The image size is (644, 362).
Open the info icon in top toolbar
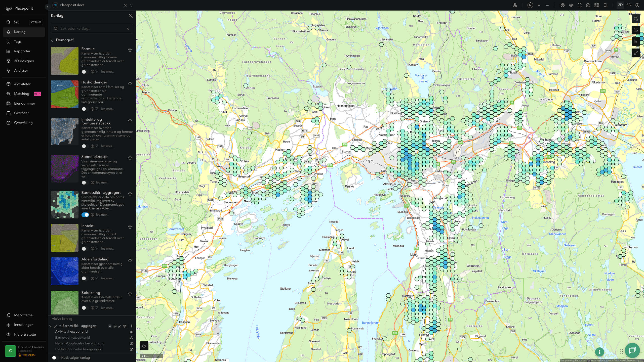(x=637, y=5)
